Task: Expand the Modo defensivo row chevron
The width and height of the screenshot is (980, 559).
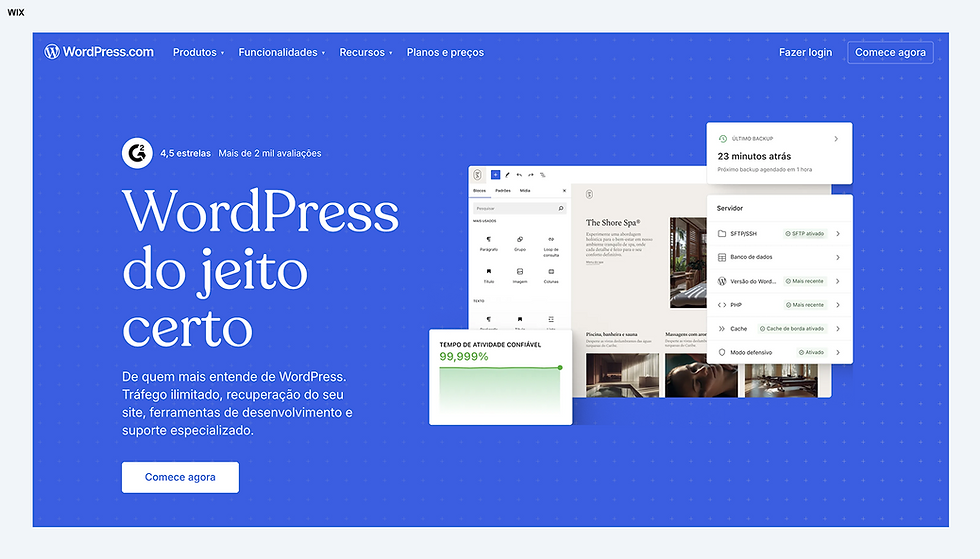Action: tap(838, 352)
